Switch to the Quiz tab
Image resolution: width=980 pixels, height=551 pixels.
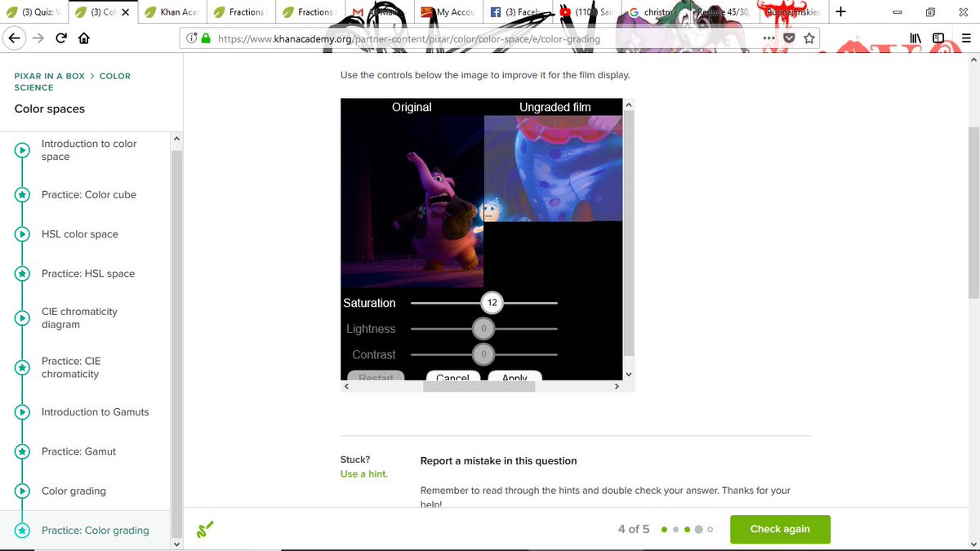(x=33, y=12)
